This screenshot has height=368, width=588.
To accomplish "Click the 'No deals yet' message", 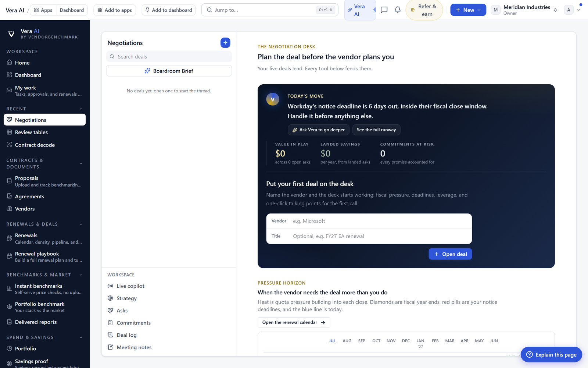I will click(169, 91).
